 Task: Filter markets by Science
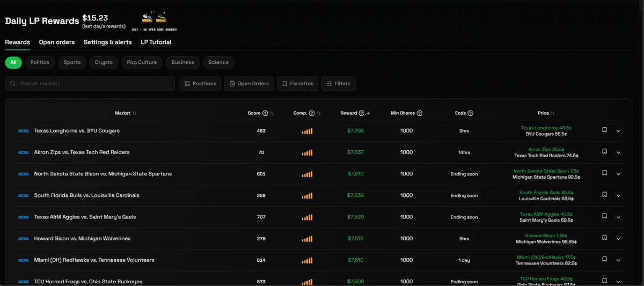(218, 62)
